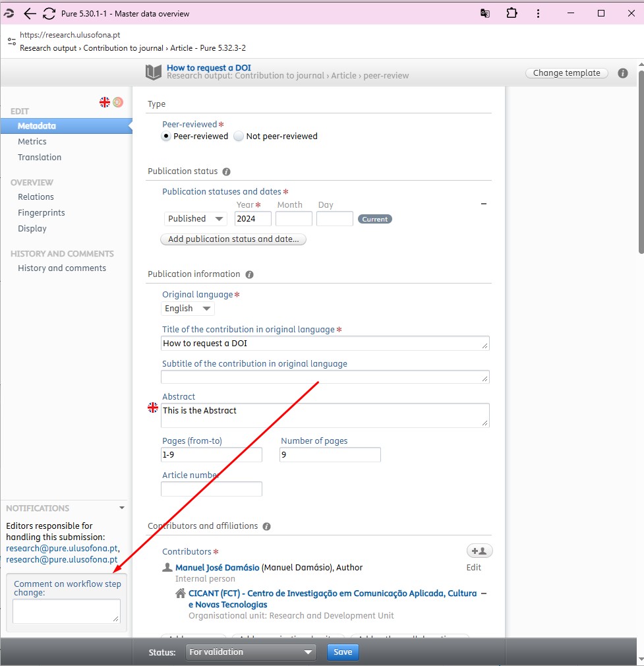Click the browser extensions puzzle icon

click(512, 13)
